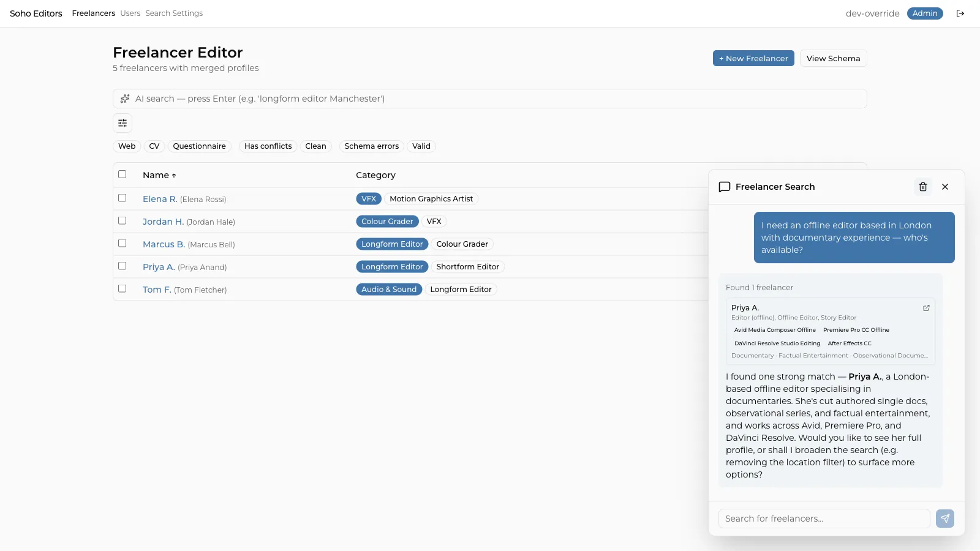The image size is (980, 551).
Task: Close the Freelancer Search panel
Action: tap(945, 187)
